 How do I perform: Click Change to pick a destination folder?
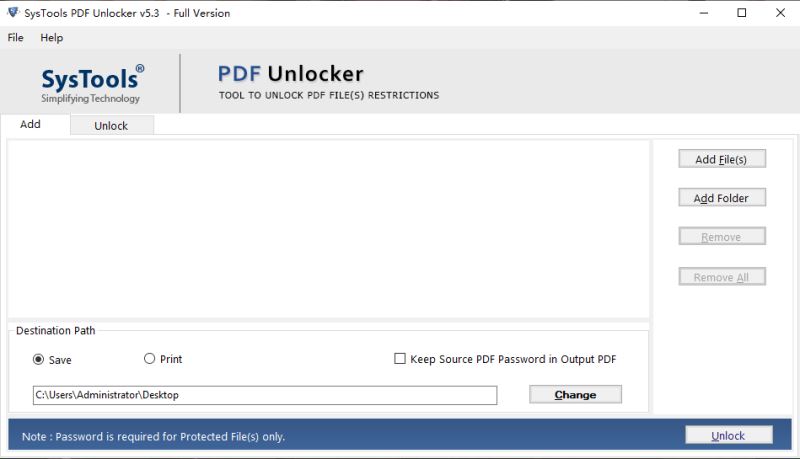(575, 395)
